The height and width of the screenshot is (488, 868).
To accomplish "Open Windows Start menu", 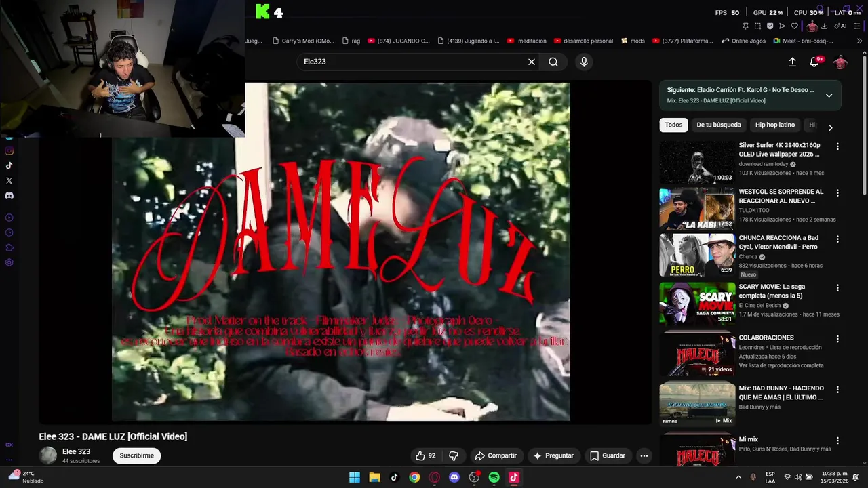I will [x=355, y=477].
